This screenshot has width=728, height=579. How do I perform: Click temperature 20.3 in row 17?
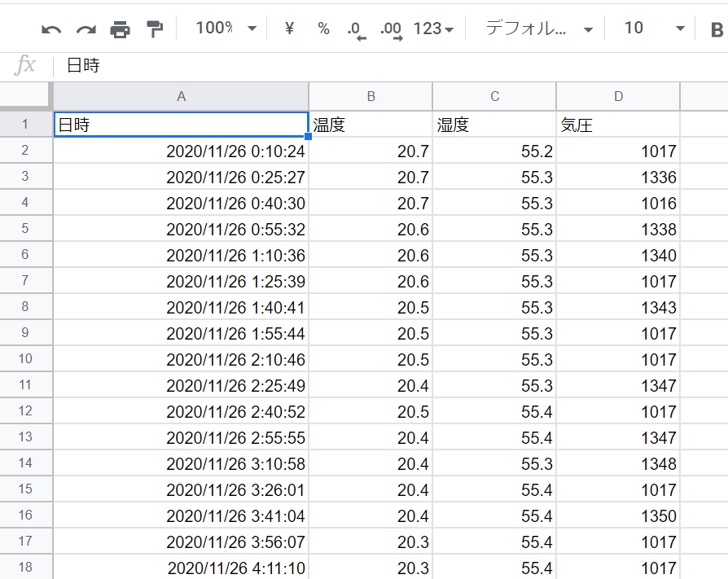(371, 541)
